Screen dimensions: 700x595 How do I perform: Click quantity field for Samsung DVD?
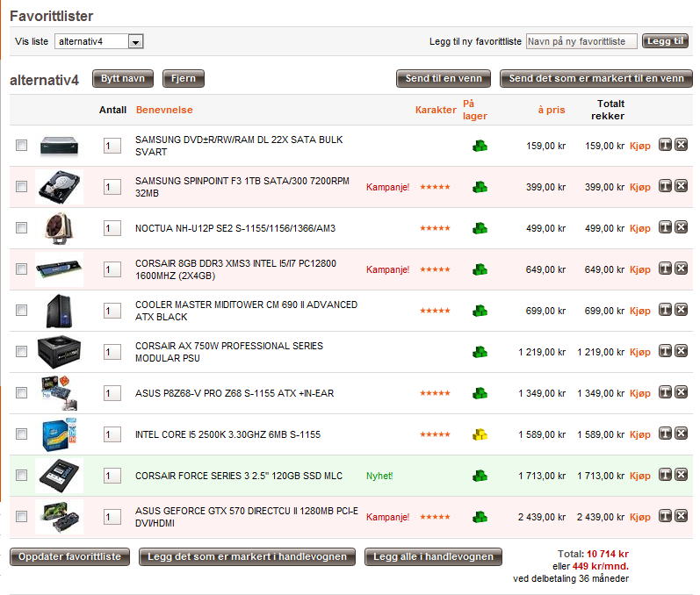(112, 146)
